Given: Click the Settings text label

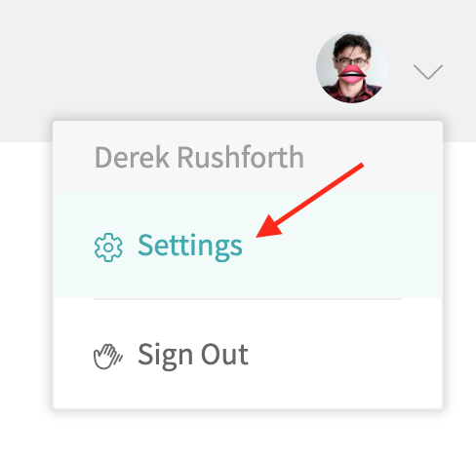Looking at the screenshot, I should click(190, 247).
